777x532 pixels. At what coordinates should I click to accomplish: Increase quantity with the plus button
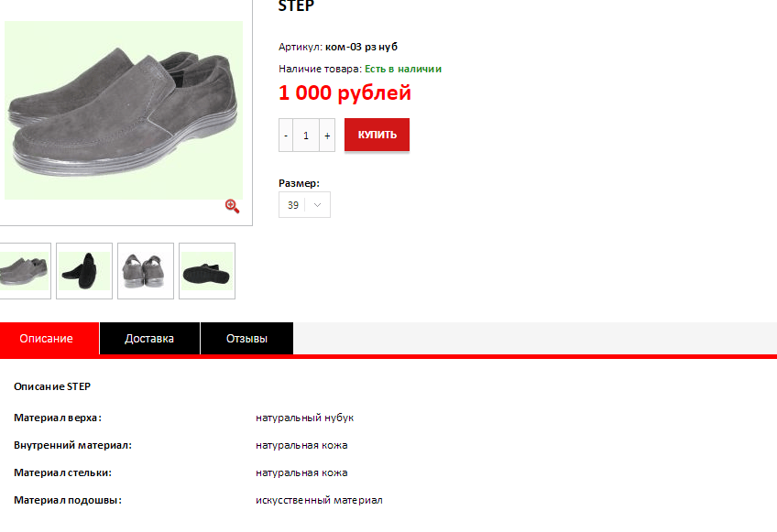tap(327, 136)
